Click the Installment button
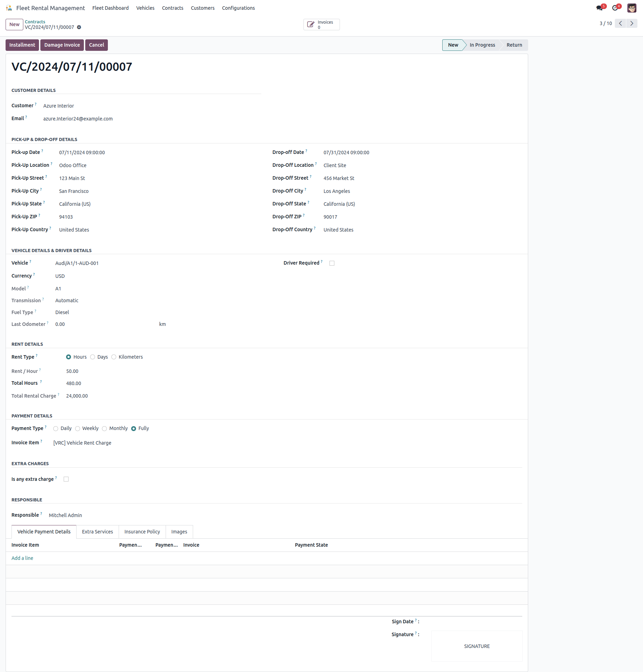This screenshot has width=643, height=672. [22, 45]
